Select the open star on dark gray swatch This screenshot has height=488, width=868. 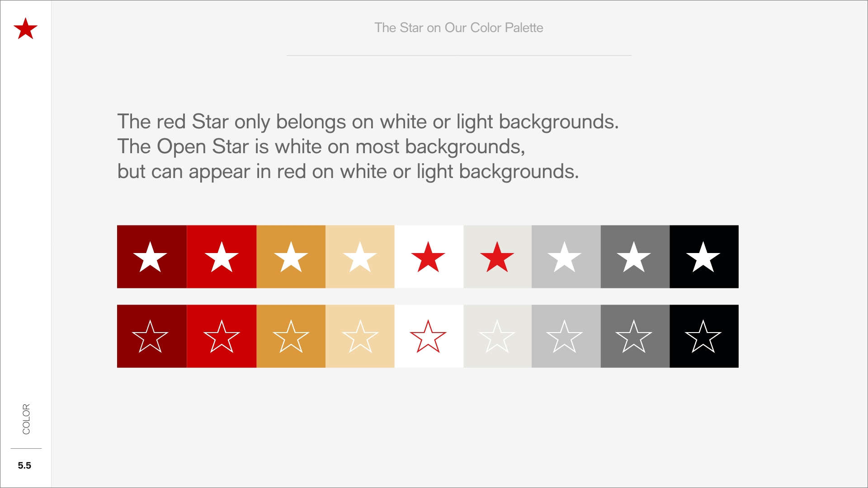[x=634, y=337]
